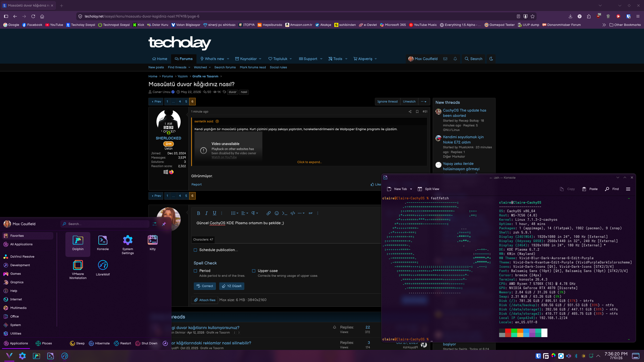Expand What's new menu arrow
The image size is (644, 362).
click(x=228, y=59)
